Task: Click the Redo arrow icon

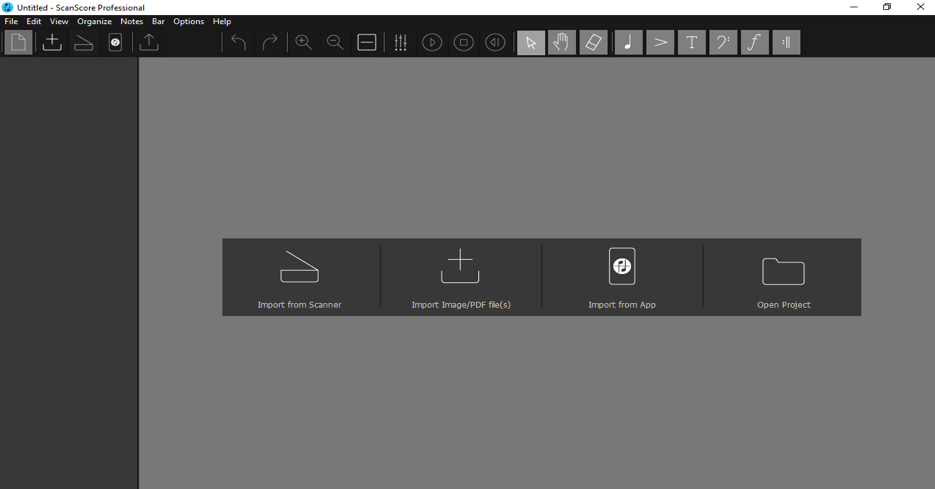Action: 270,42
